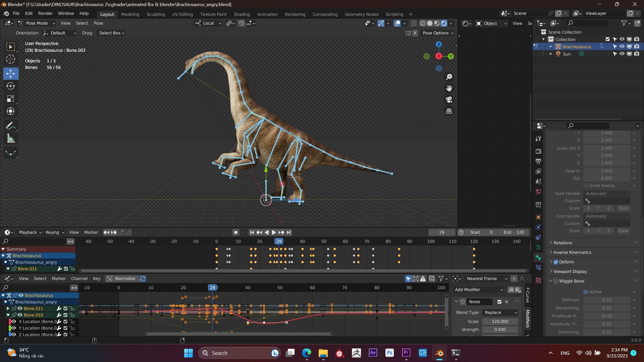This screenshot has height=362, width=644.
Task: Switch to the Sculpting workspace tab
Action: (156, 14)
